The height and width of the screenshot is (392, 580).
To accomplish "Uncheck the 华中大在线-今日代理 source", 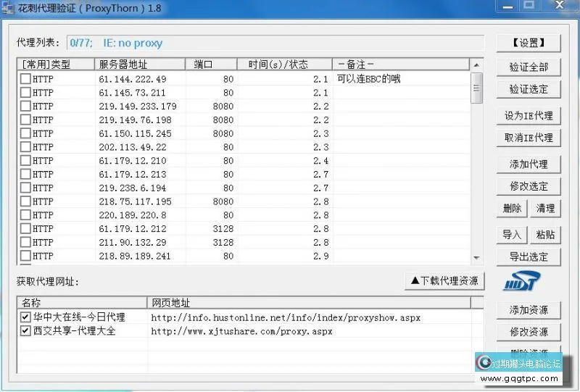I will point(25,317).
